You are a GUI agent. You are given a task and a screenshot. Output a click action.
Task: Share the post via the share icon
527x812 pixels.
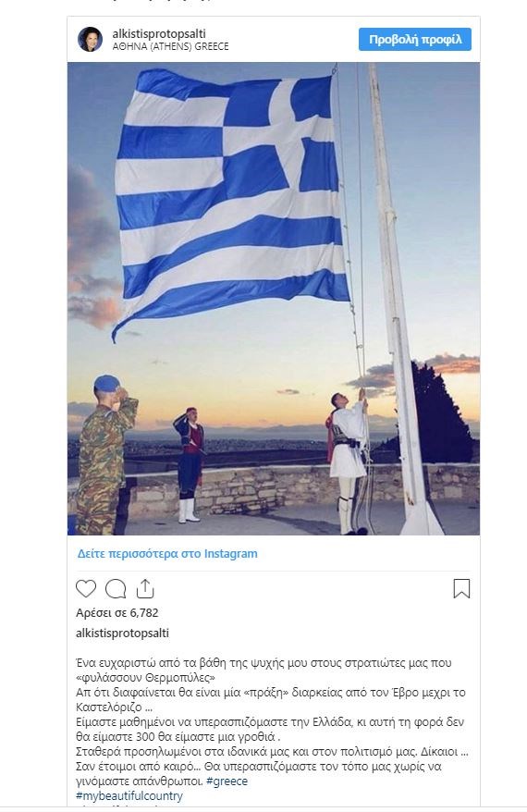click(x=145, y=588)
